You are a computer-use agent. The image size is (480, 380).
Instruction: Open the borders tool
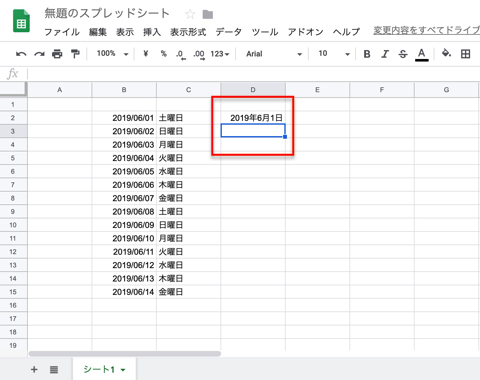coord(465,54)
